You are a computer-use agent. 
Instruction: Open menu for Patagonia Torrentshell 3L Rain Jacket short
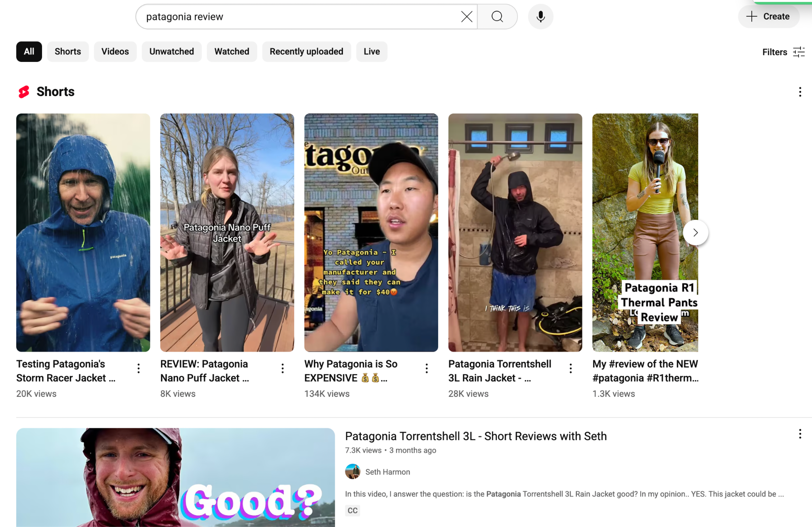tap(570, 368)
